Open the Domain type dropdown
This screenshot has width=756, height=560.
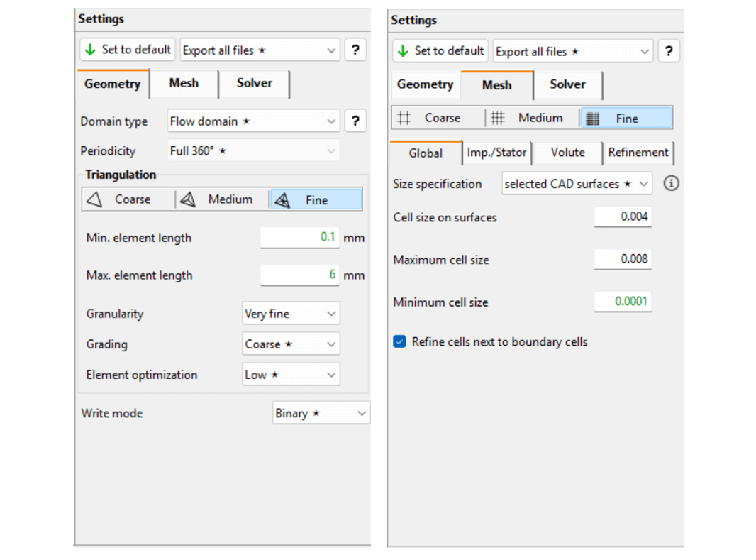coord(253,121)
